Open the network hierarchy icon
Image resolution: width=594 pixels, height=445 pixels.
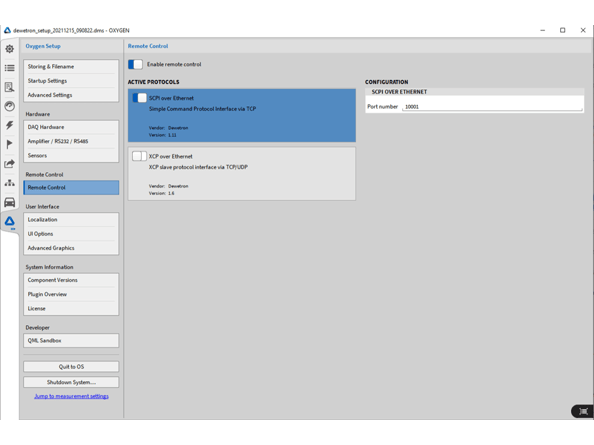coord(9,183)
